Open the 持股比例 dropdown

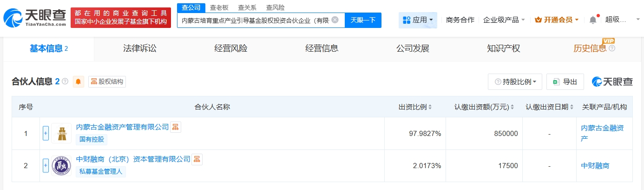point(515,82)
